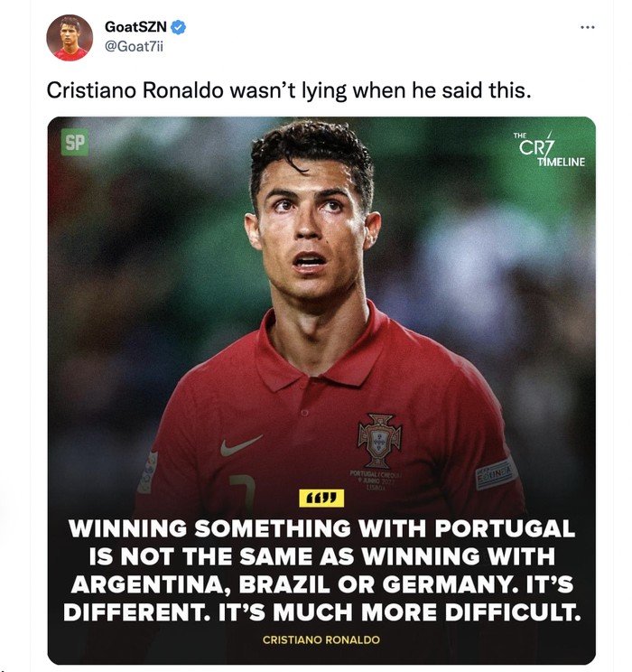Open the GoatSZN profile avatar

coord(70,38)
